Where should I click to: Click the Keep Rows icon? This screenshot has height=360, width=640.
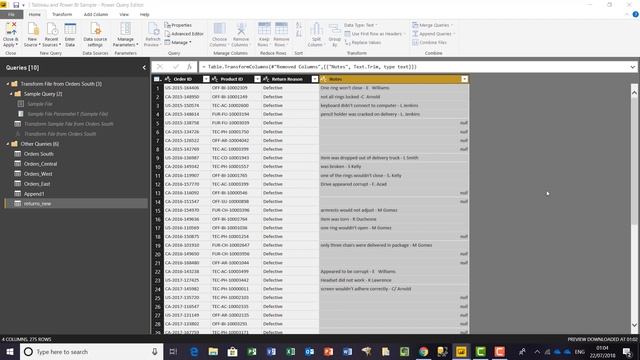[264, 34]
